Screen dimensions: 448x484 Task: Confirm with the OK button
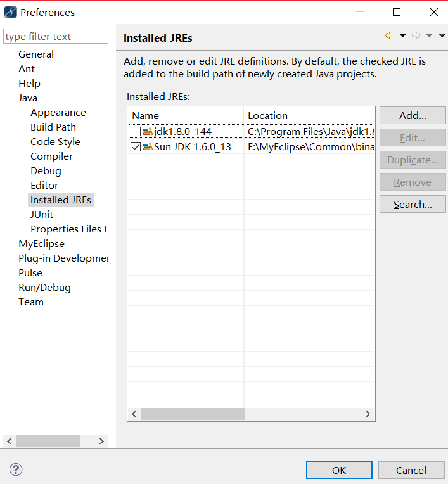(339, 470)
